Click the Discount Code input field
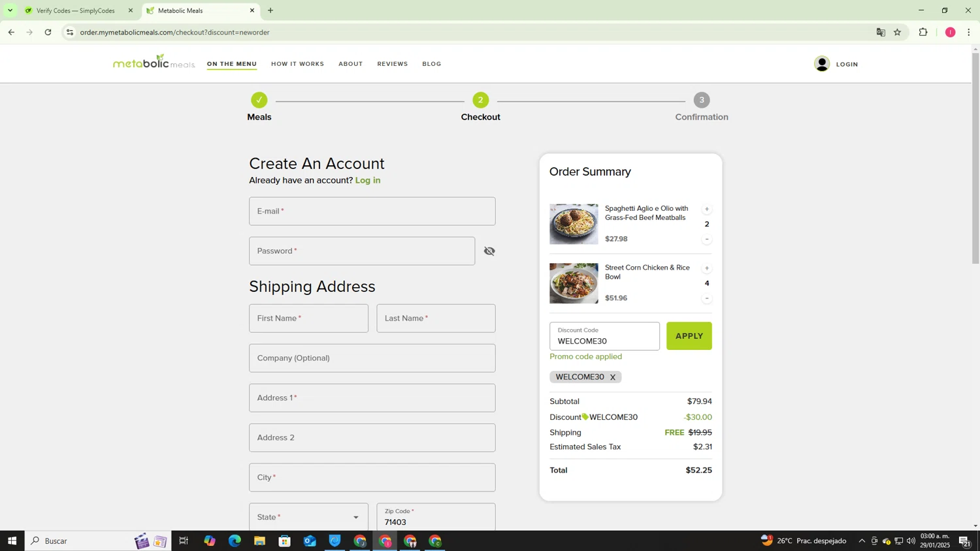The width and height of the screenshot is (980, 551). tap(604, 336)
